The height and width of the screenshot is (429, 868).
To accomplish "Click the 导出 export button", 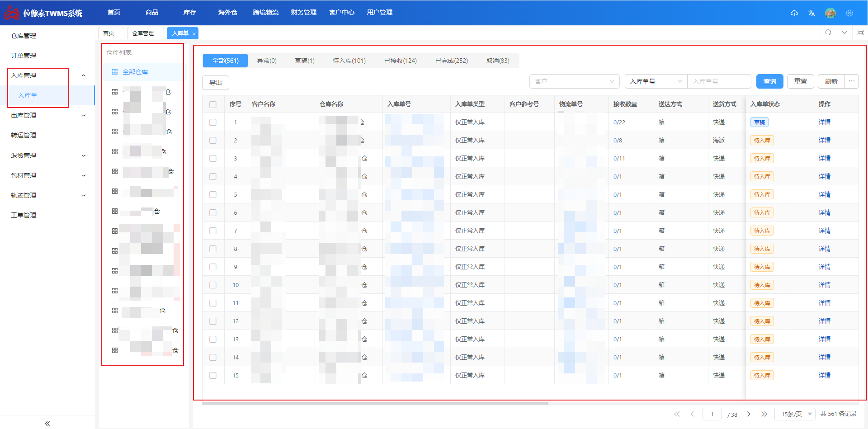I will click(216, 83).
